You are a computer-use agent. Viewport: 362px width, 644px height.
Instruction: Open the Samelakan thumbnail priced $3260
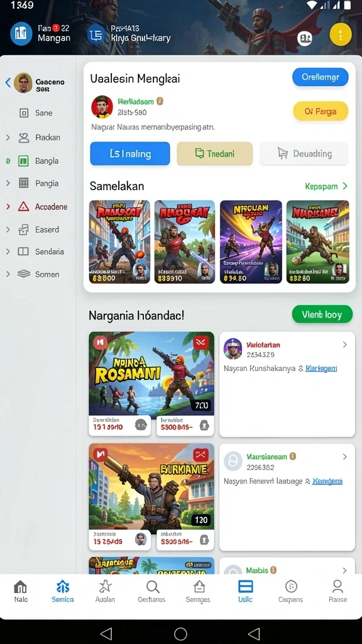coord(317,242)
